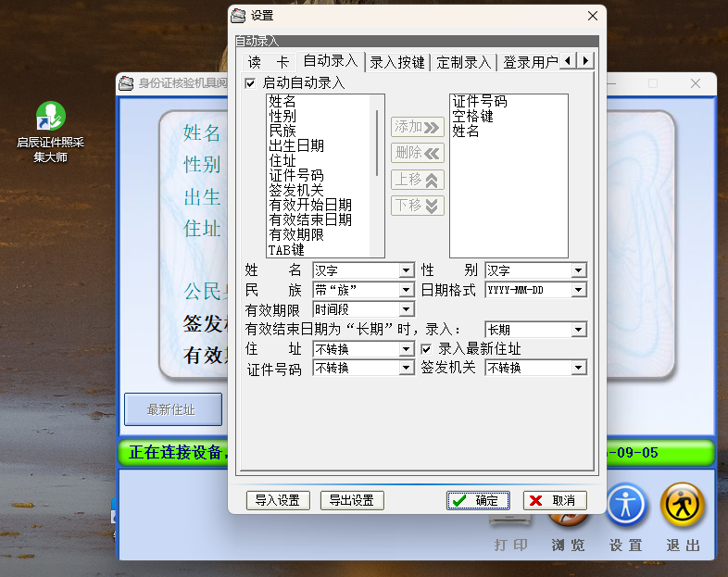Screen dimensions: 728x577
Task: Open the 有效期限 dropdown
Action: point(407,309)
